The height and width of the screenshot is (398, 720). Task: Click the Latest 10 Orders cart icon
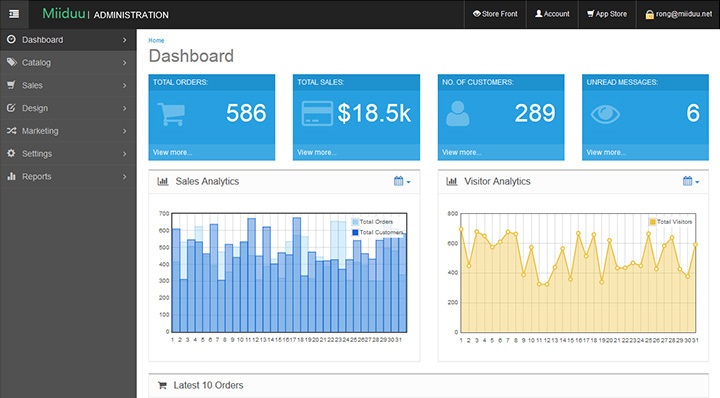(162, 385)
